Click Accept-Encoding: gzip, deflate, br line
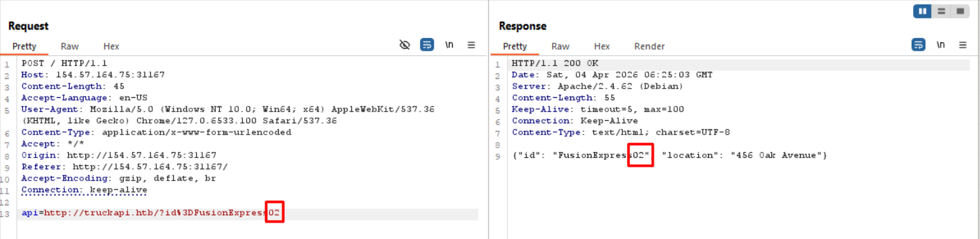The image size is (980, 239). 119,178
